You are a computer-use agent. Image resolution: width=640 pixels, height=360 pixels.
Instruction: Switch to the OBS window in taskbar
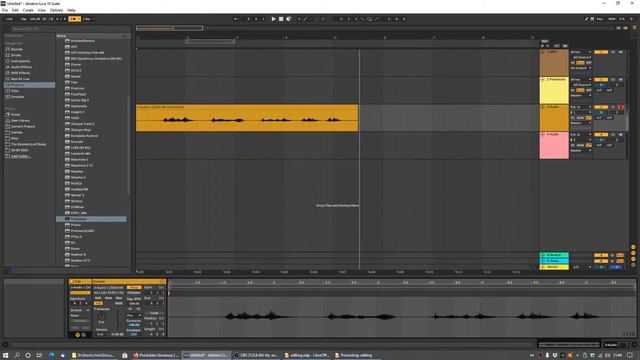click(x=258, y=355)
